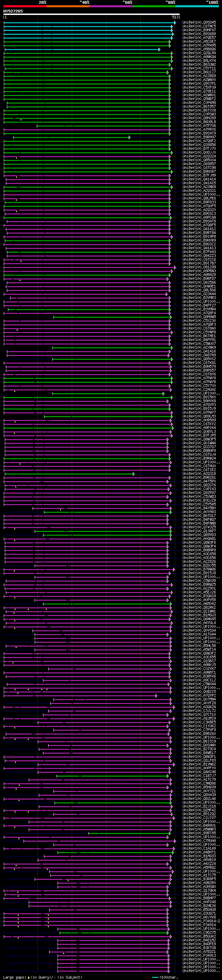
Task: Click label UniRef100_Q0DJJ0
Action: click(x=199, y=153)
